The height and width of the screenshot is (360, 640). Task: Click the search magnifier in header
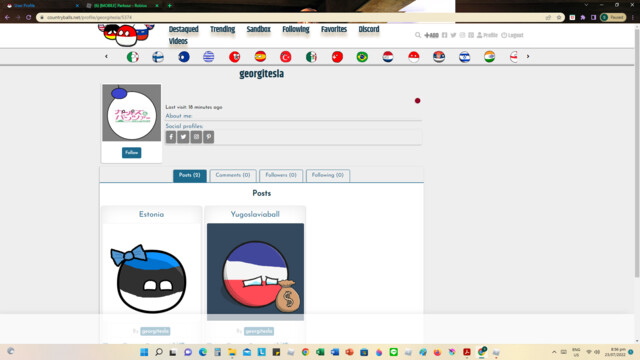(x=418, y=35)
